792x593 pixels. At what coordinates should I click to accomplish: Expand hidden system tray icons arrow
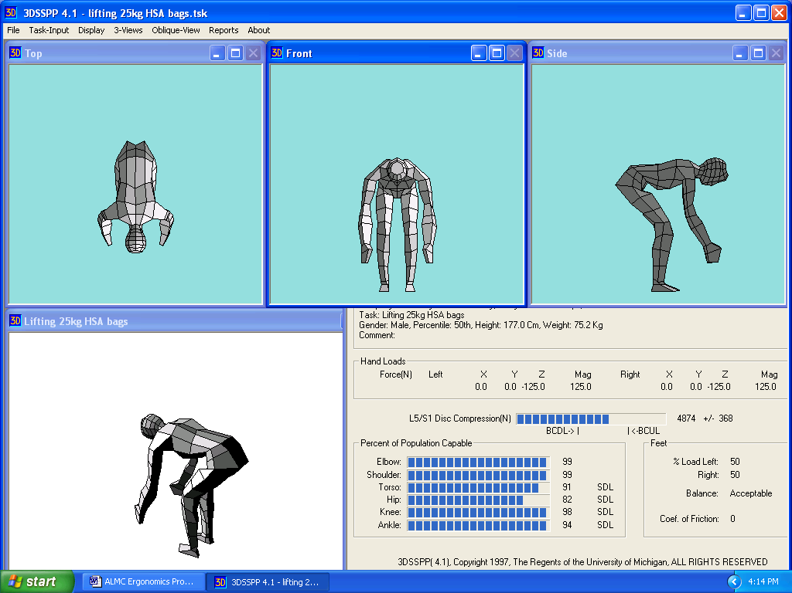click(x=733, y=582)
